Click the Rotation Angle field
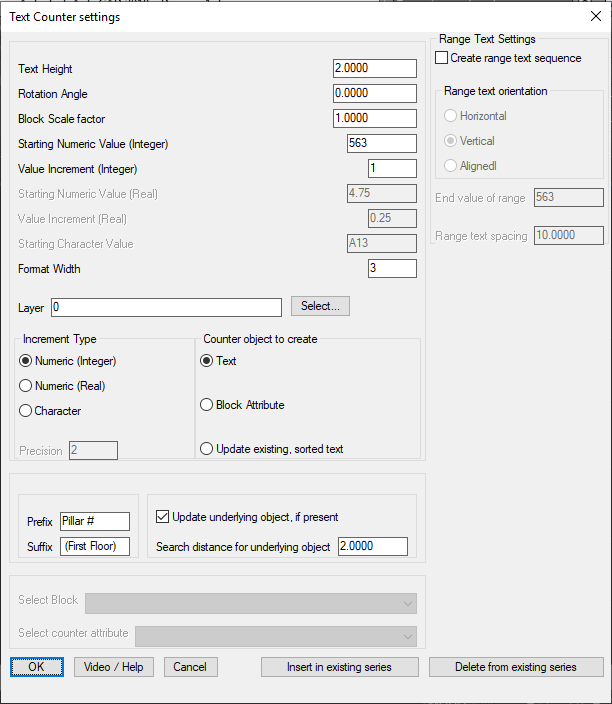Viewport: 612px width, 704px height. (374, 93)
